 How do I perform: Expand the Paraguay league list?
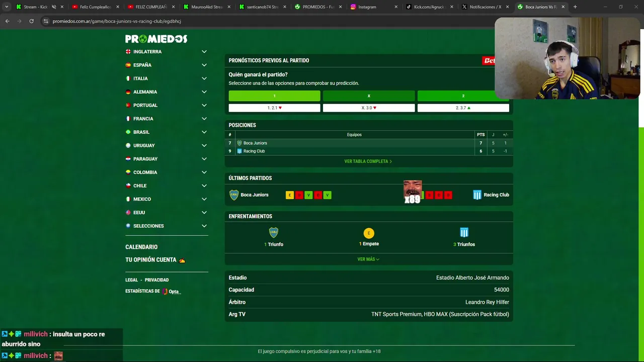204,159
